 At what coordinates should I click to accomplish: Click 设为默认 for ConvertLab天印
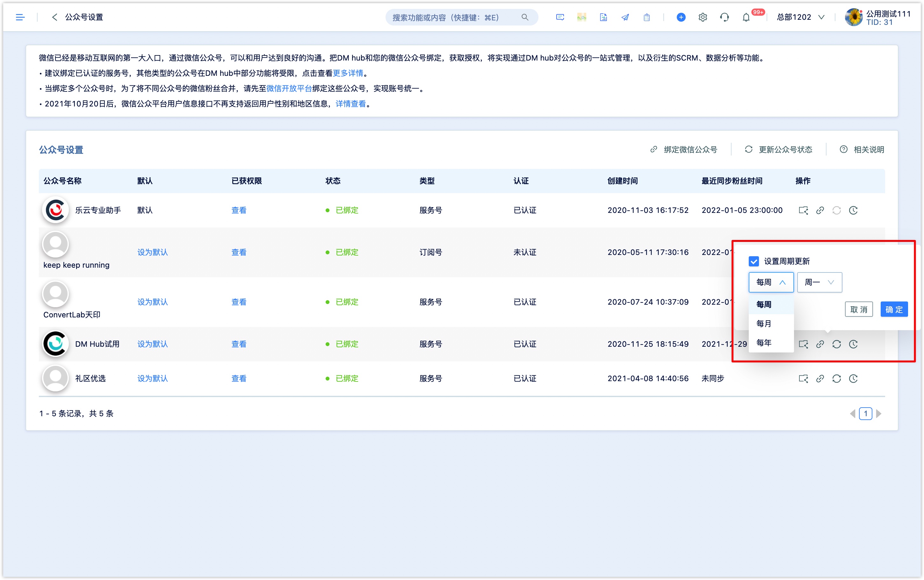153,302
